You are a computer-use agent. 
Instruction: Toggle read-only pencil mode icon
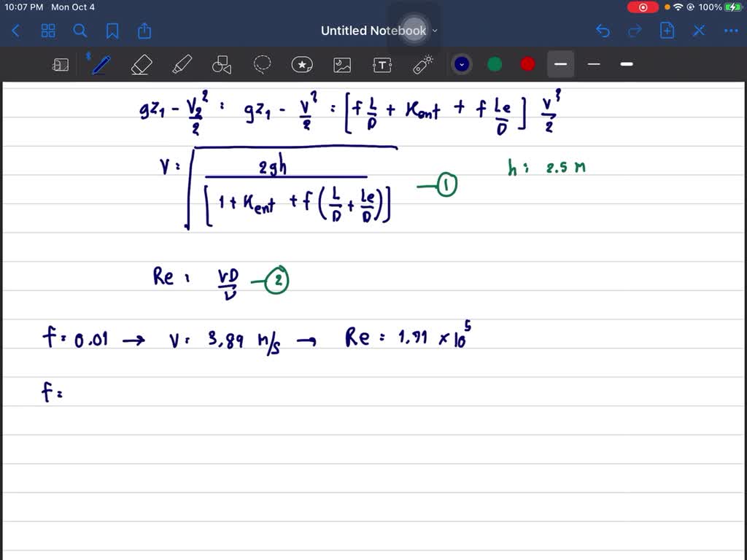(x=699, y=31)
